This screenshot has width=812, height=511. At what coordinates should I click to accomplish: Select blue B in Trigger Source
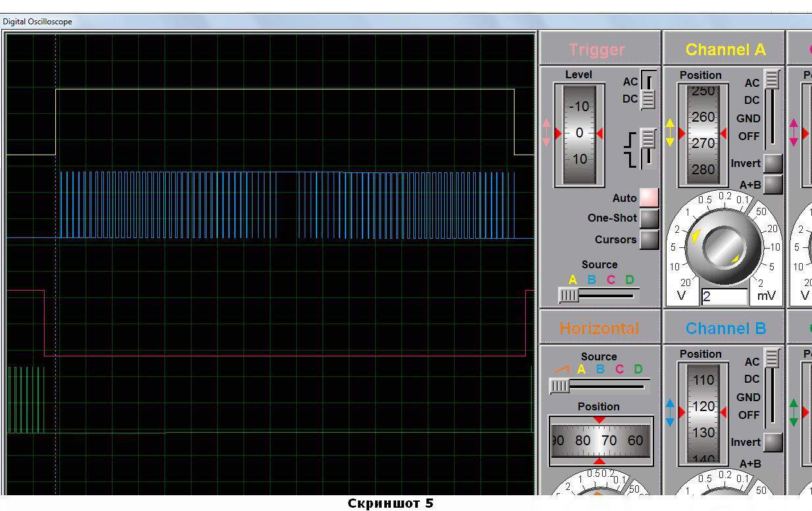coord(592,280)
